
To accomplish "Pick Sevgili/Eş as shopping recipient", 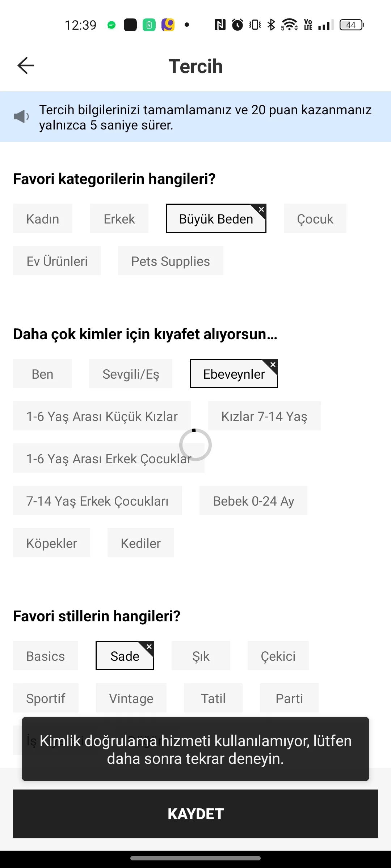I will (131, 374).
